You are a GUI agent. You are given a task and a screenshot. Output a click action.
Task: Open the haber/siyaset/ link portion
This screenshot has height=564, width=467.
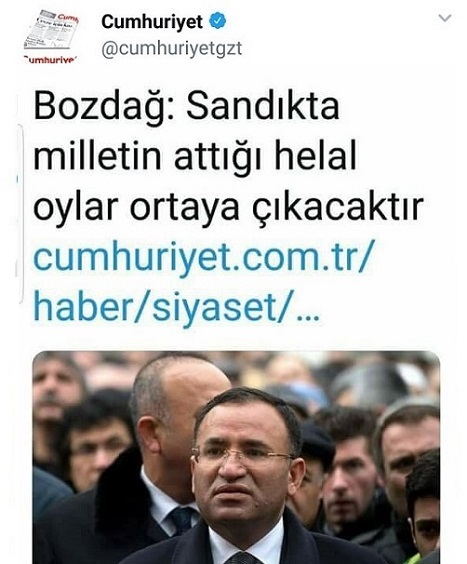(x=165, y=309)
